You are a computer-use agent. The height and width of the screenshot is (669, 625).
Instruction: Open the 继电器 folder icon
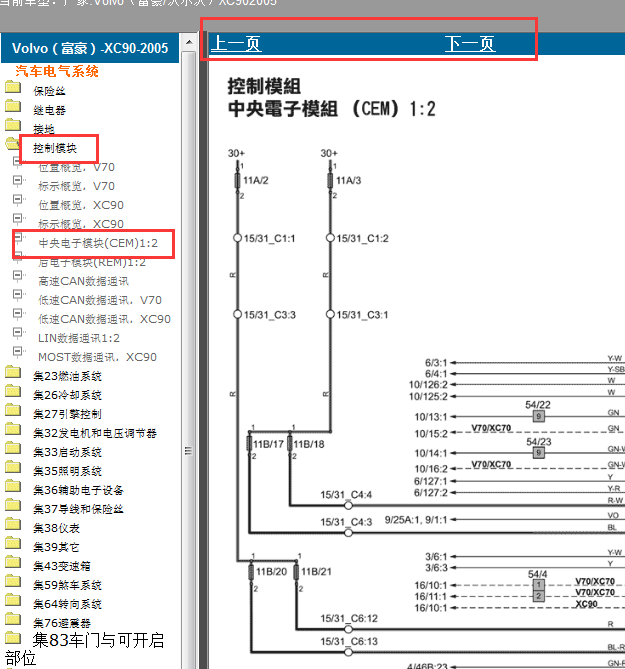[x=13, y=106]
